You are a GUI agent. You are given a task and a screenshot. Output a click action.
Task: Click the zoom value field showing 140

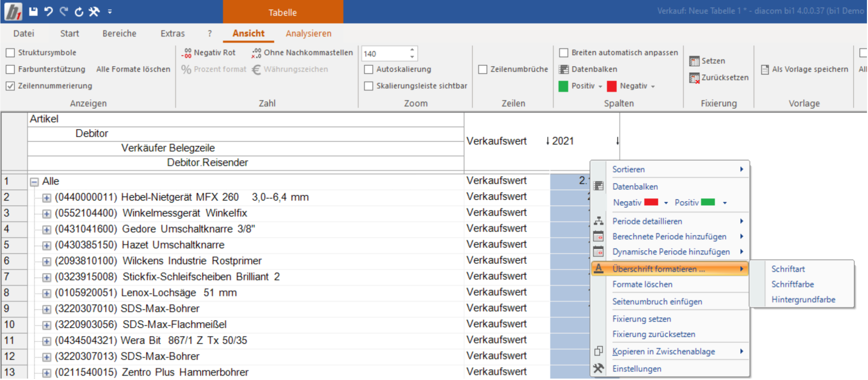tap(385, 53)
